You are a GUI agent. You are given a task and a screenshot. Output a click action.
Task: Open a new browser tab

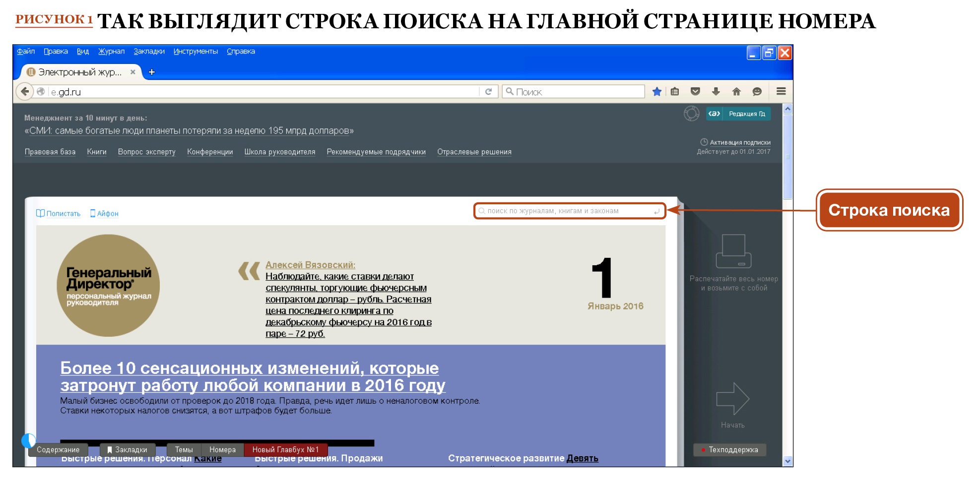152,72
